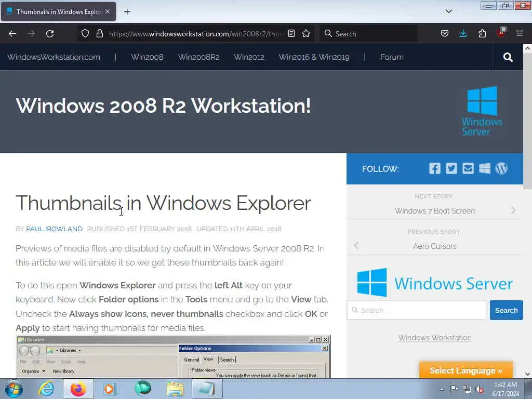Expand the list all tabs chevron

[448, 11]
